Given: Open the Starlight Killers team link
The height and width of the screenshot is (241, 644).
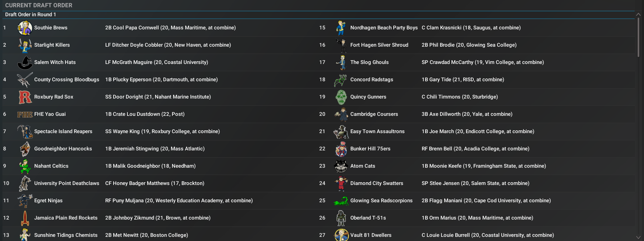Looking at the screenshot, I should click(52, 45).
